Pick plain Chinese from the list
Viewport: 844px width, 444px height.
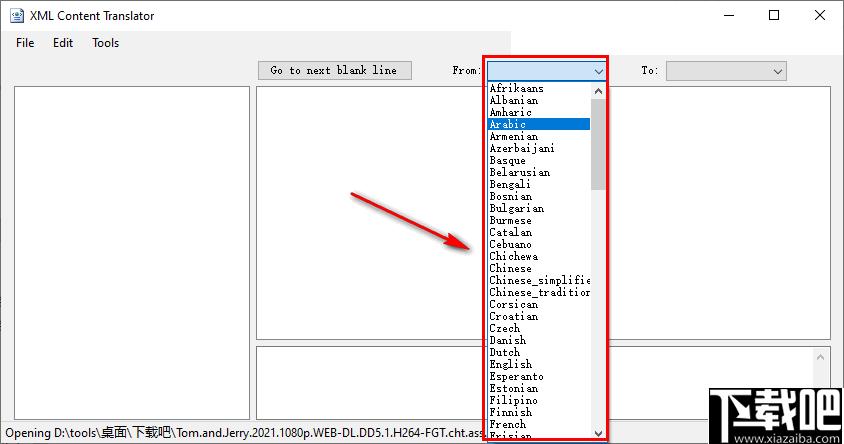click(539, 268)
